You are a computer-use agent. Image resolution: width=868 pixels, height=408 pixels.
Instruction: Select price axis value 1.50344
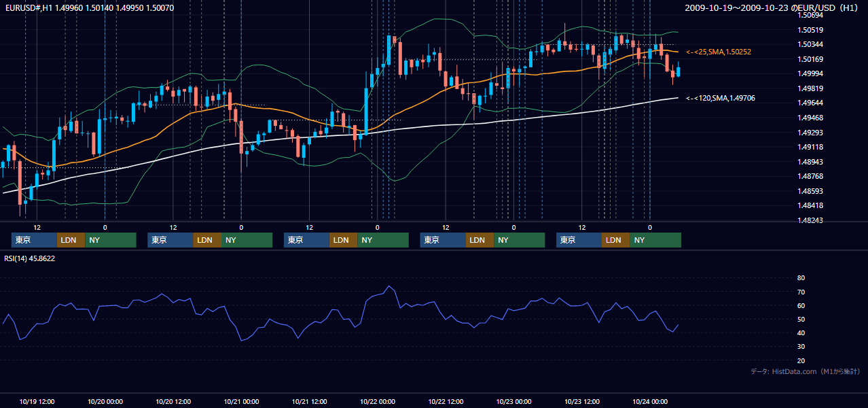tap(811, 44)
